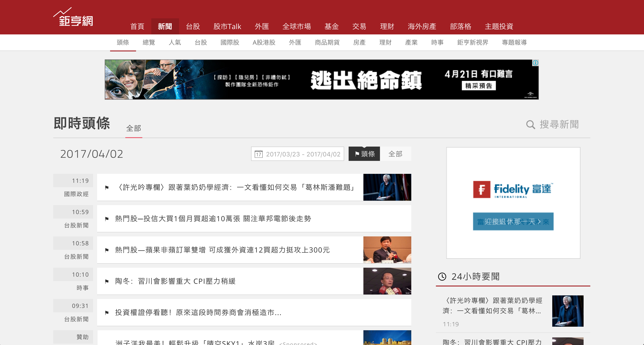Switch to the 商品期貨 sub-tab
The image size is (644, 345).
coord(327,42)
